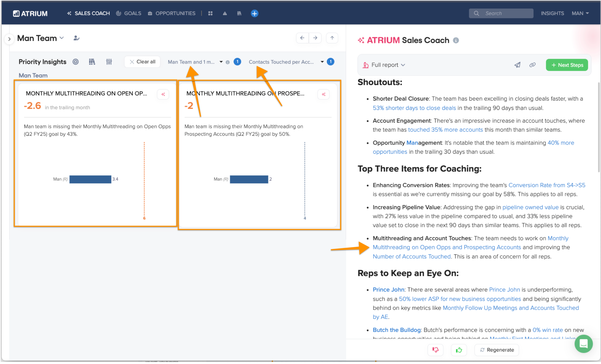The width and height of the screenshot is (601, 364).
Task: Click the edit team person icon
Action: [x=76, y=38]
